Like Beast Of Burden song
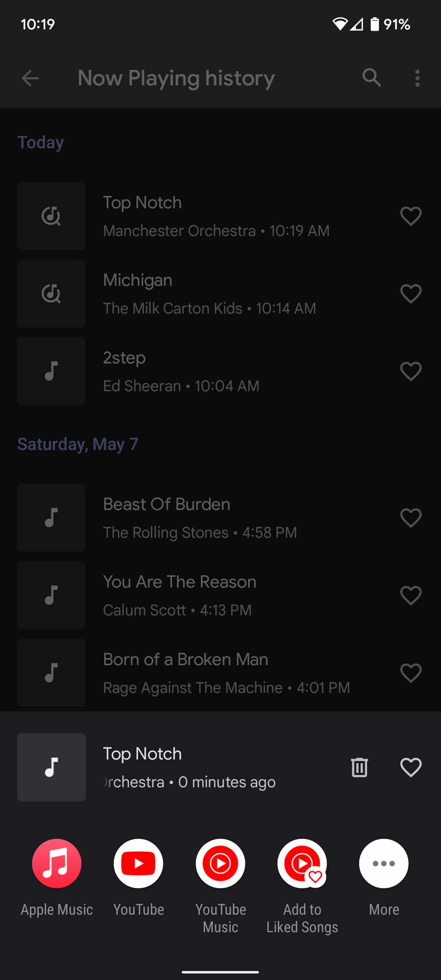The image size is (441, 980). [x=411, y=518]
